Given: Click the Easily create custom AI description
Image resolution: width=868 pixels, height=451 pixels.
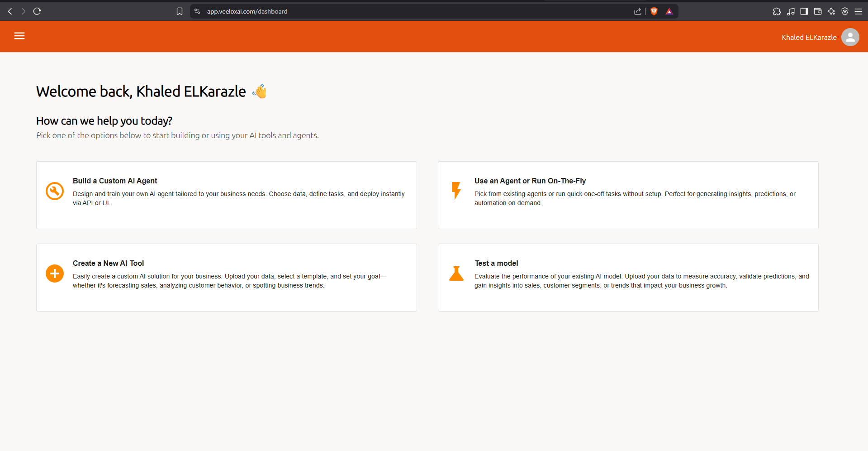Looking at the screenshot, I should click(x=230, y=281).
